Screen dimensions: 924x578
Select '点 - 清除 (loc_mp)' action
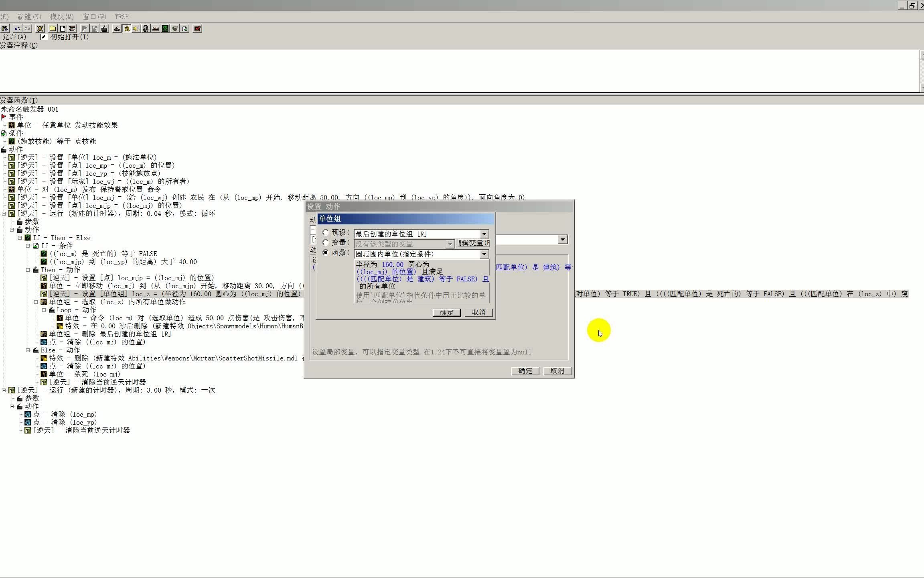[x=61, y=414]
